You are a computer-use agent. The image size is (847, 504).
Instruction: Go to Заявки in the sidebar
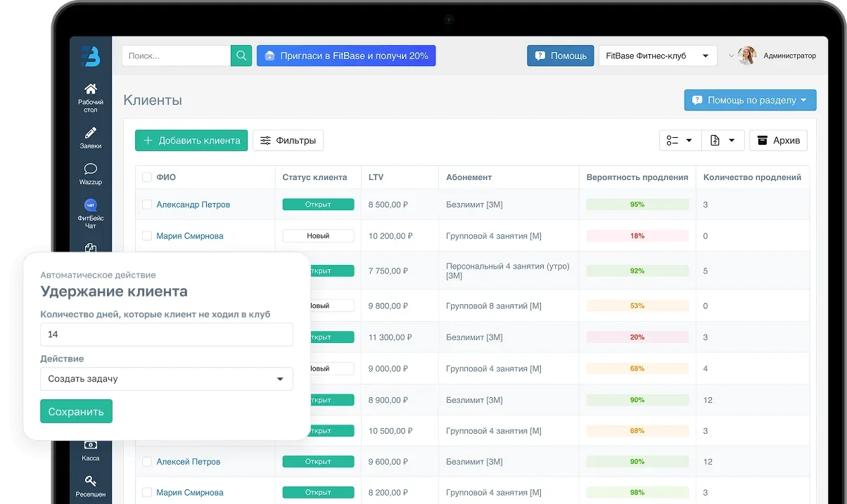pos(90,138)
